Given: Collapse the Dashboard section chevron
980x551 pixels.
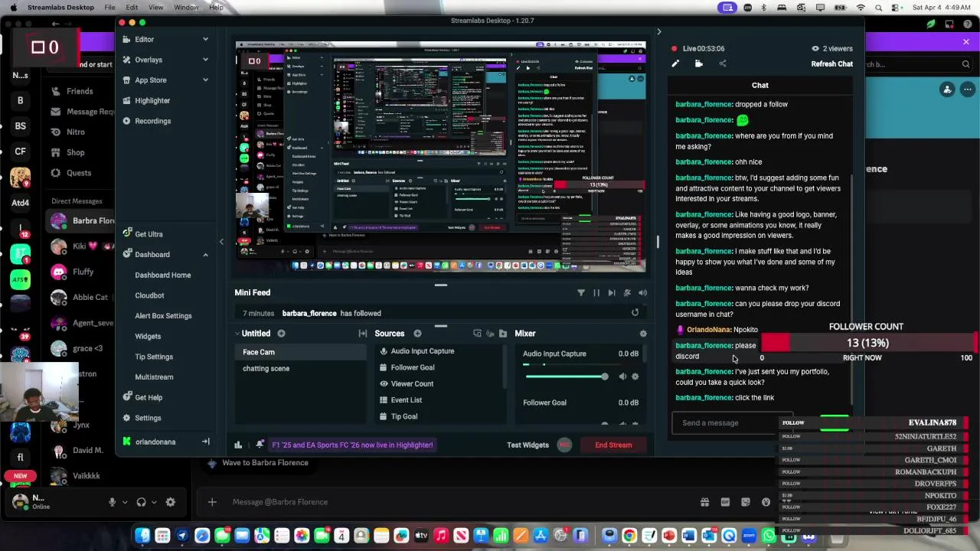Looking at the screenshot, I should click(x=205, y=254).
